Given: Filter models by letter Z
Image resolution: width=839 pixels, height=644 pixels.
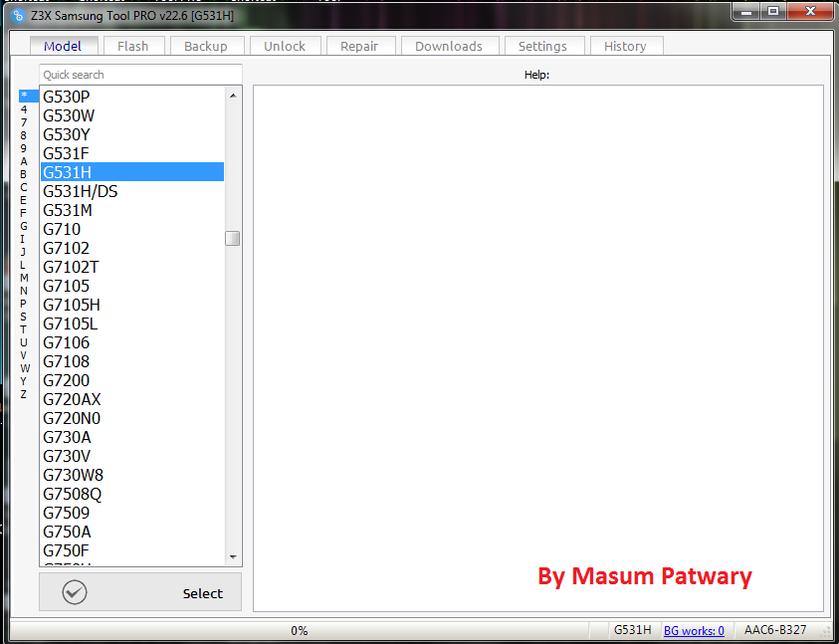Looking at the screenshot, I should [x=24, y=394].
